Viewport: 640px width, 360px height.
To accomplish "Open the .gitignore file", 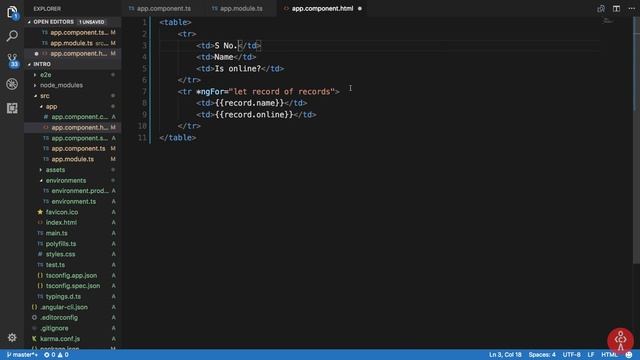I will [x=73, y=328].
